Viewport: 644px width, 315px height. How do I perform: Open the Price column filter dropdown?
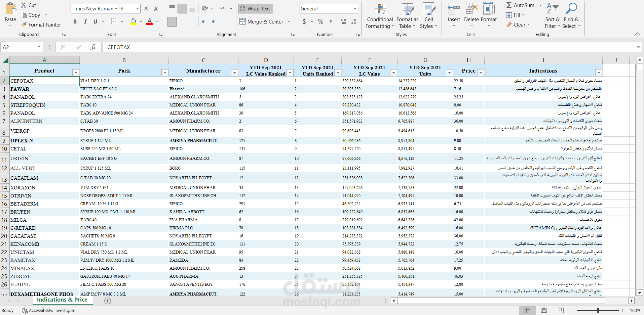point(481,73)
